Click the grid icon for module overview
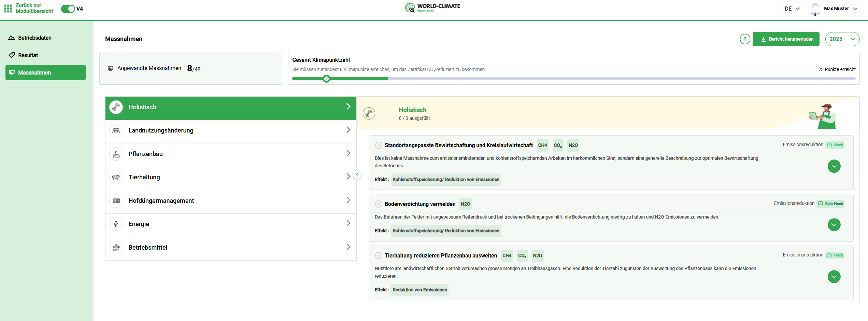The width and height of the screenshot is (868, 321). coord(8,9)
